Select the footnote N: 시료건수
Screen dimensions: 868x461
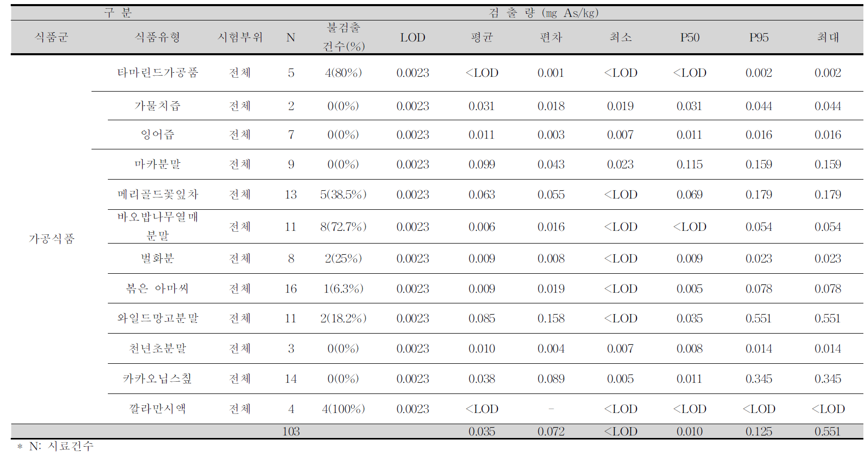point(61,446)
